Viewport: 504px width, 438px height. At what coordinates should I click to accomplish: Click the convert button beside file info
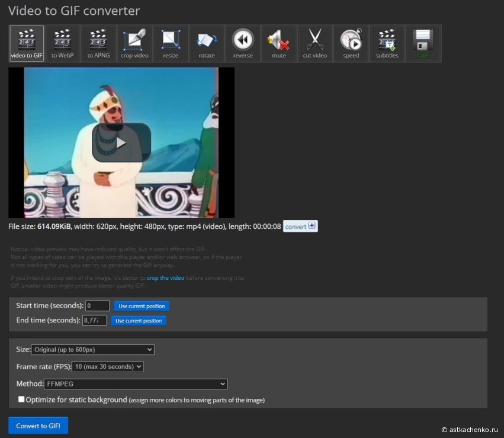click(x=300, y=226)
